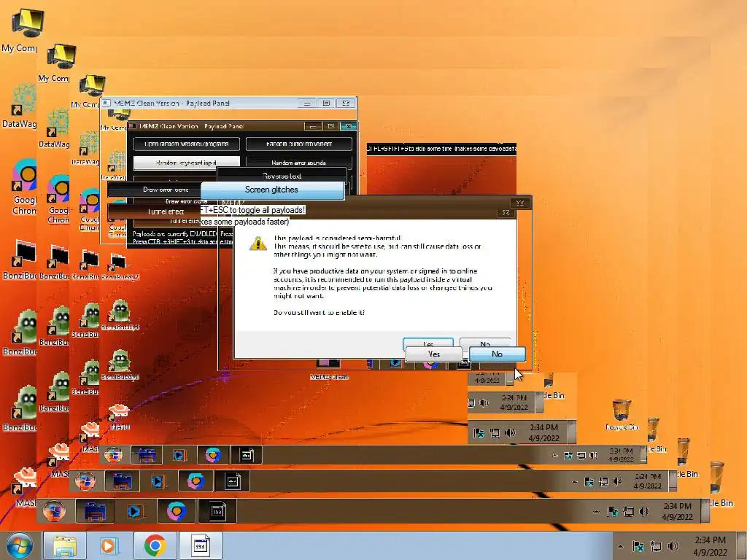Open the yellow-folder Windows Explorer icon on the real taskbar
This screenshot has width=747, height=560.
(65, 545)
